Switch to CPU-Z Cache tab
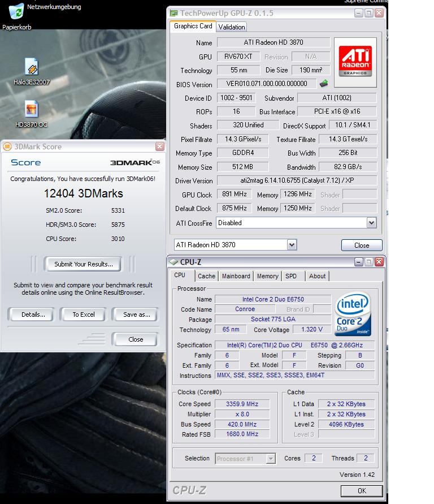Screen dimensions: 434x504 tap(206, 276)
